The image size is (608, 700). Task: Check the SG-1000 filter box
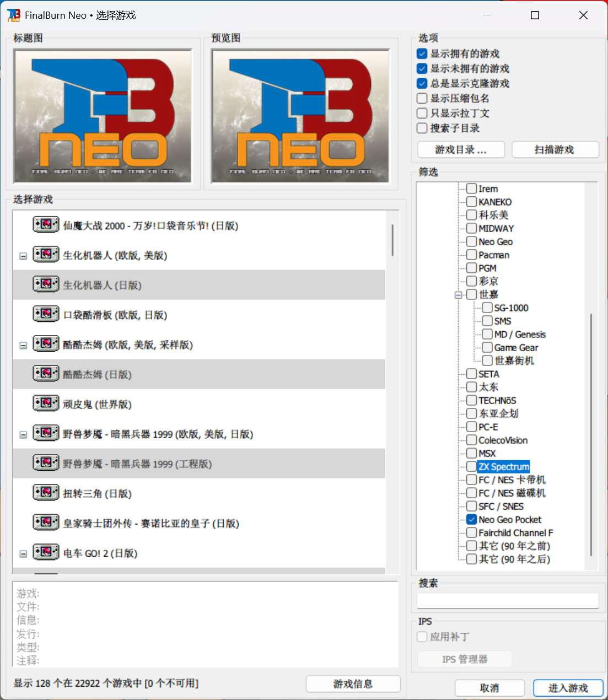pos(487,308)
